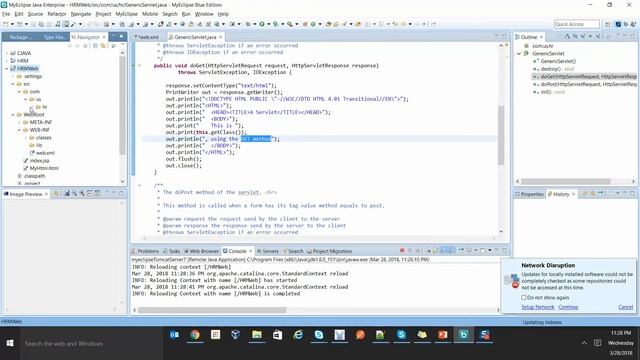The height and width of the screenshot is (360, 640).
Task: Click the editor vertical scrollbar thumb
Action: tap(501, 135)
